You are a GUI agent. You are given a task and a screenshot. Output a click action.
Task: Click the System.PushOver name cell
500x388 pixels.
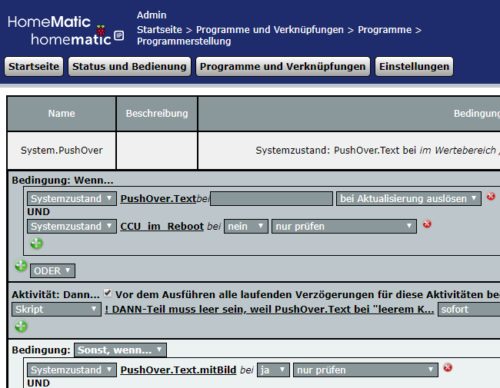point(62,150)
